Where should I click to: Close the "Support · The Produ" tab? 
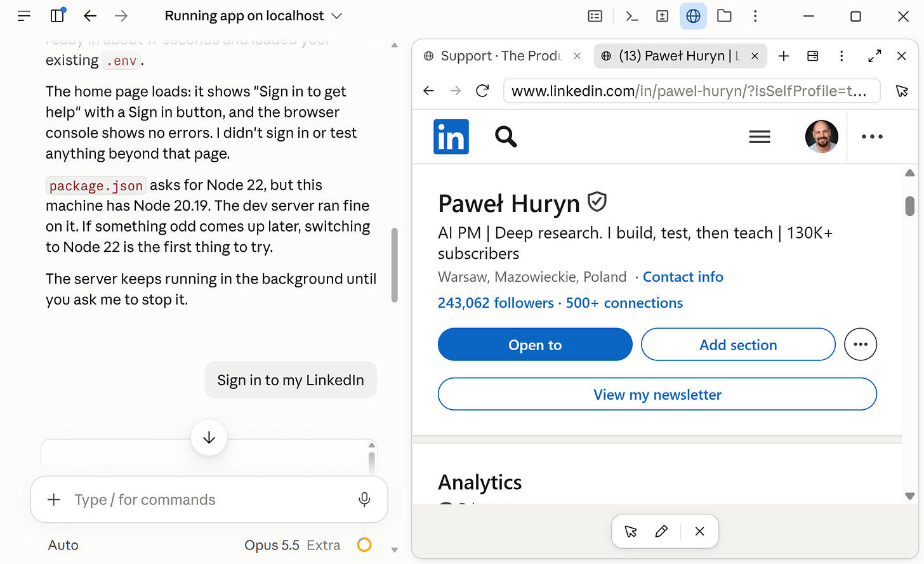pos(577,56)
